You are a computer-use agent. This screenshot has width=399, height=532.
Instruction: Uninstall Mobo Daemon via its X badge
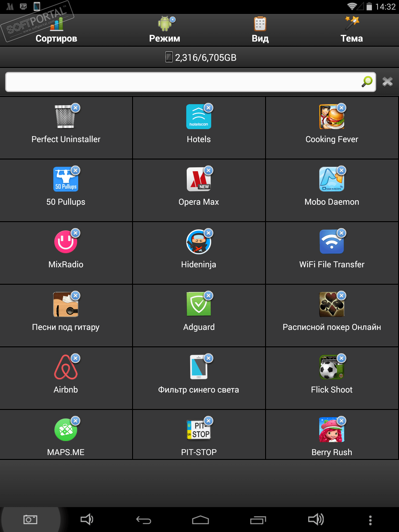[x=341, y=170]
